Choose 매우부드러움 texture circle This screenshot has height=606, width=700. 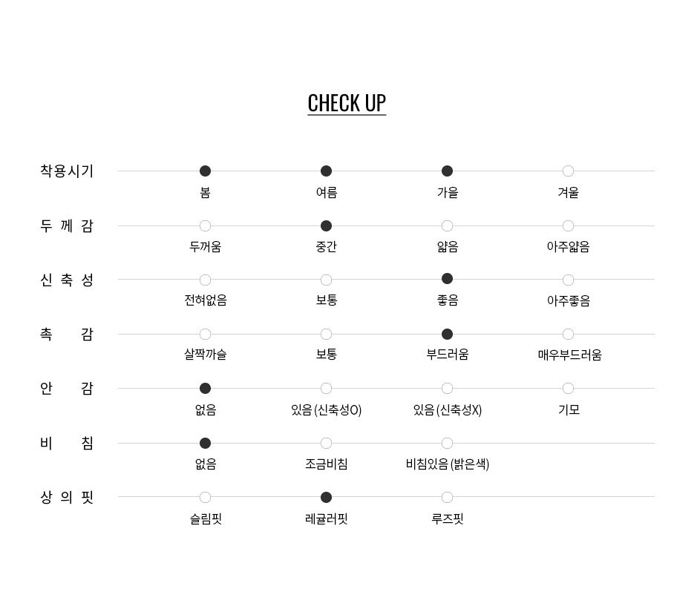coord(568,335)
